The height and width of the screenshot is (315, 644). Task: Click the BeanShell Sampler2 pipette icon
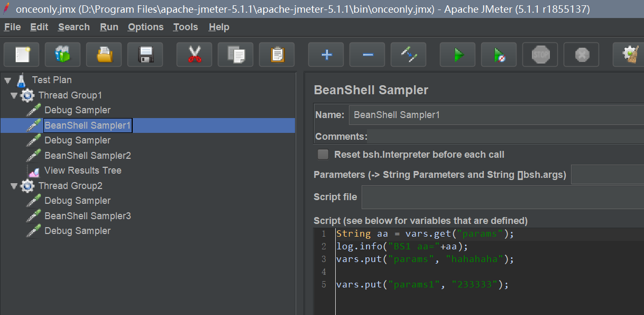(34, 156)
